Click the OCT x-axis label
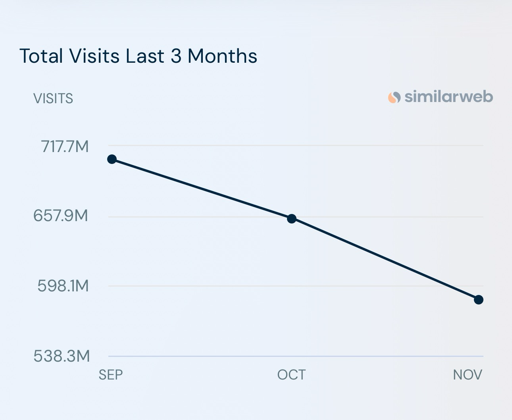The image size is (512, 420). (x=292, y=374)
